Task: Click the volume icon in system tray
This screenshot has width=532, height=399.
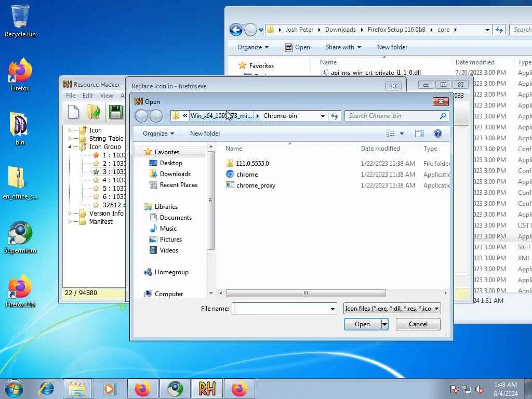Action: pyautogui.click(x=480, y=390)
